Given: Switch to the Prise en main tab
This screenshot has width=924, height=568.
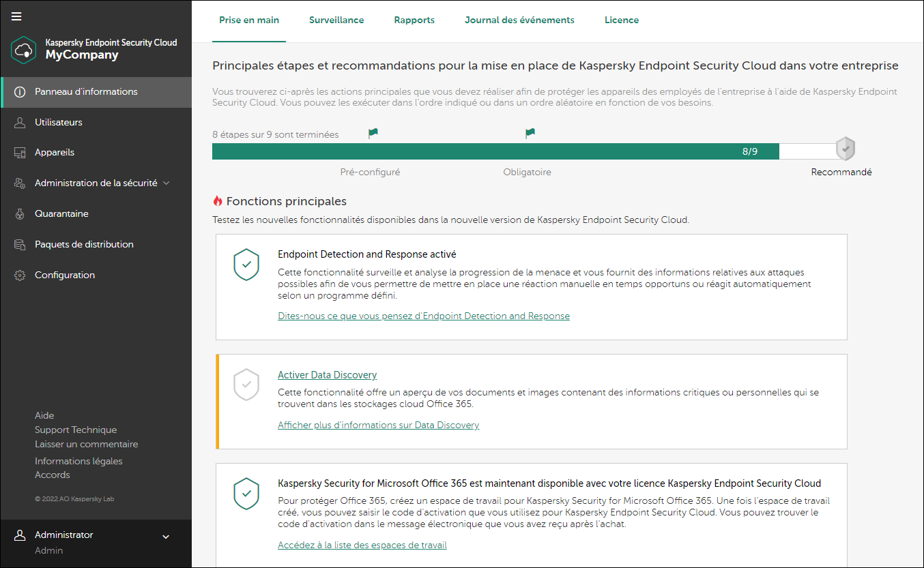Looking at the screenshot, I should (x=249, y=20).
